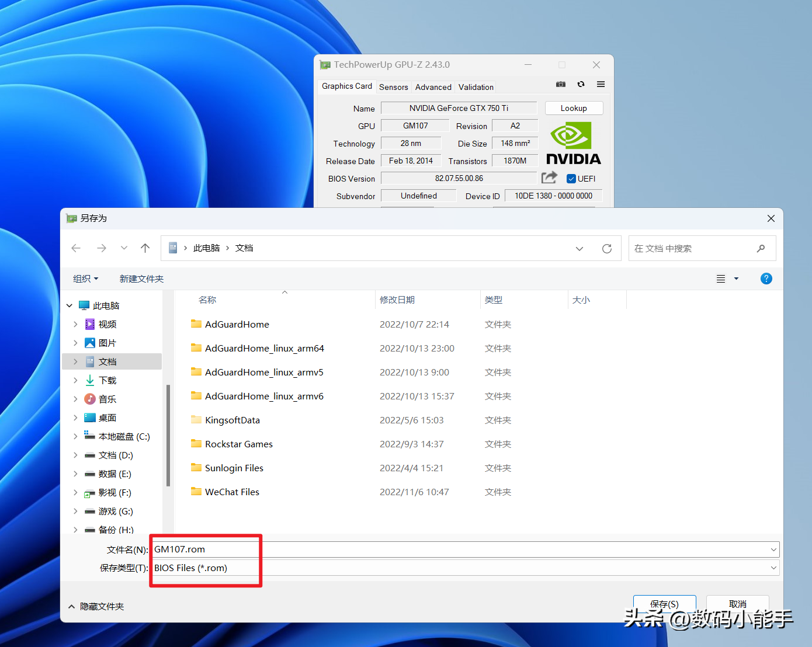The image size is (812, 647).
Task: Open the GPU-Z hamburger menu icon
Action: point(601,84)
